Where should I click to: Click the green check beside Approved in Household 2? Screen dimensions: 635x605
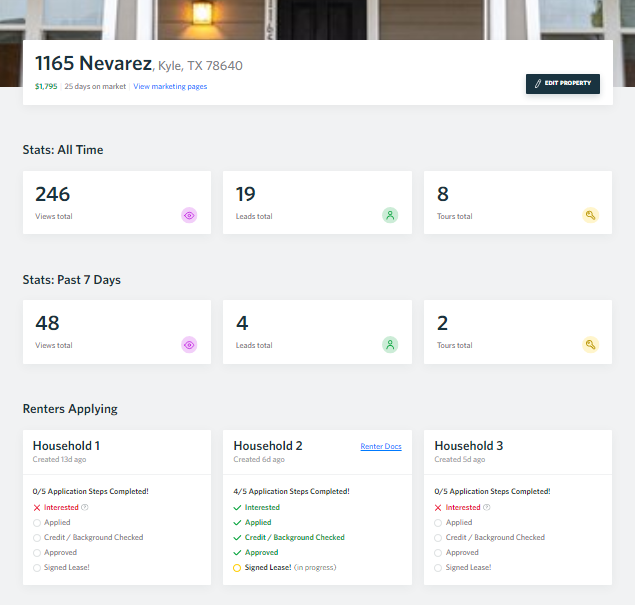237,552
